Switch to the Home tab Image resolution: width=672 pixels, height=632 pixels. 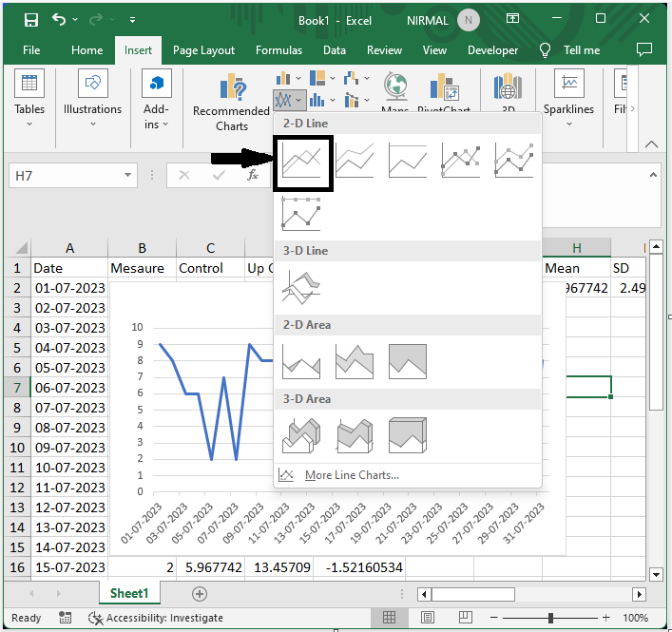click(x=87, y=50)
